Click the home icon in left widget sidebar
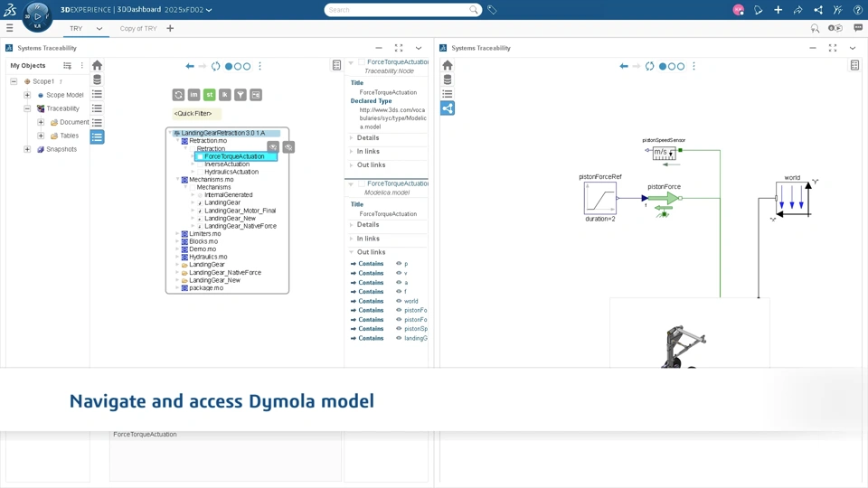Image resolution: width=868 pixels, height=488 pixels. tap(97, 65)
